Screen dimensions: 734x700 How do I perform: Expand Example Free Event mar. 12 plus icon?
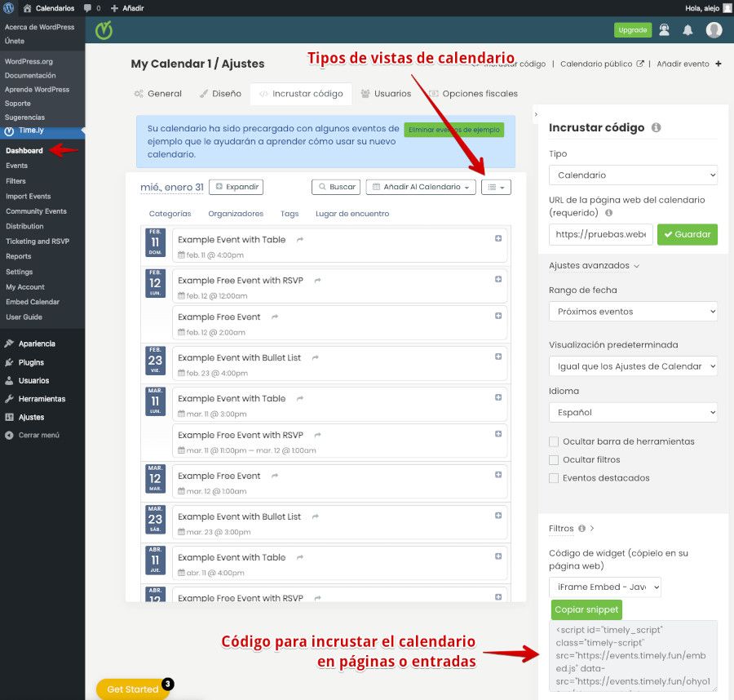pos(498,474)
